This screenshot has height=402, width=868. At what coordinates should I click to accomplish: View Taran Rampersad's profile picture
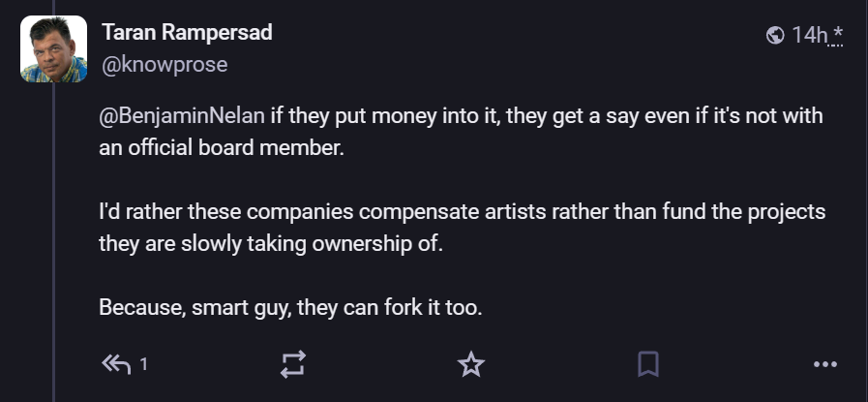(53, 48)
